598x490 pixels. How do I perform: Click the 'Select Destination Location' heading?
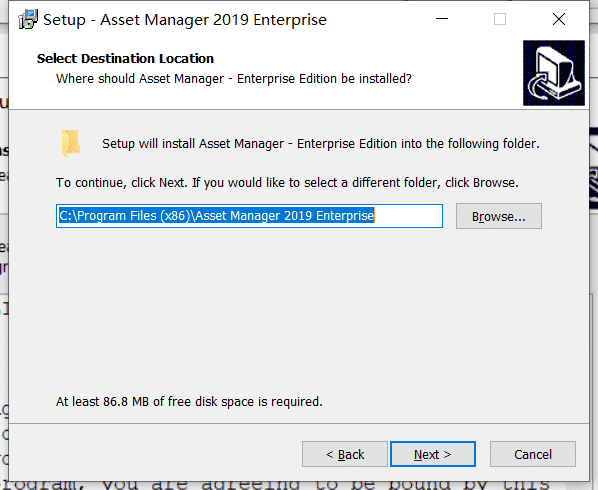click(125, 59)
